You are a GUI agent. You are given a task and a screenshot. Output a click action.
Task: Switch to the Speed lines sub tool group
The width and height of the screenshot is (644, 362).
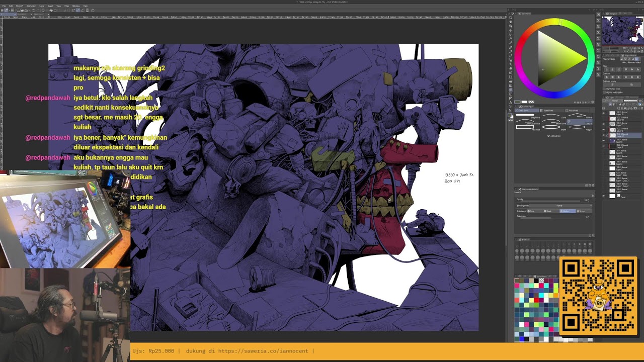pyautogui.click(x=552, y=110)
